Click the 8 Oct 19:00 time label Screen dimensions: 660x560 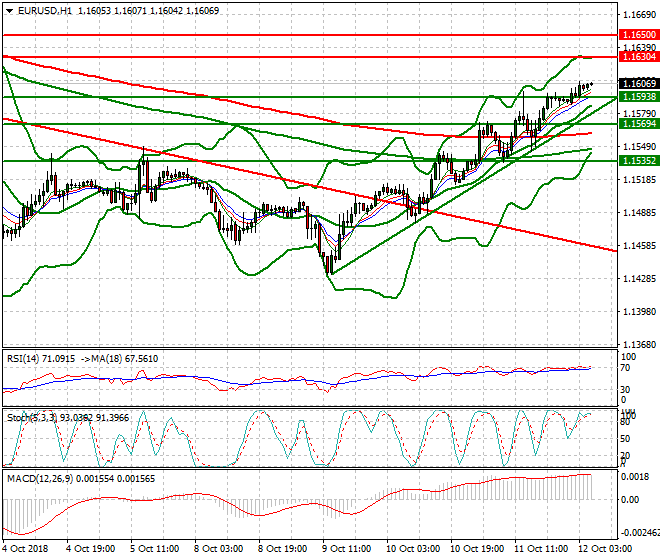click(282, 549)
